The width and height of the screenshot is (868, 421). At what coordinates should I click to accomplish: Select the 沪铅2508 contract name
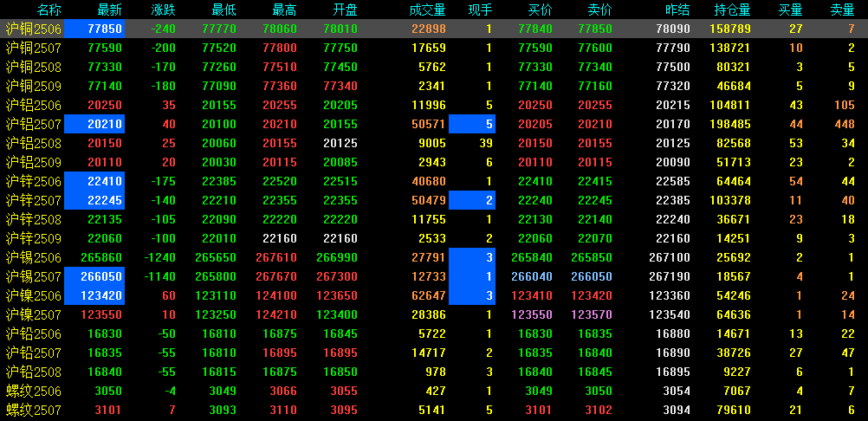coord(33,372)
